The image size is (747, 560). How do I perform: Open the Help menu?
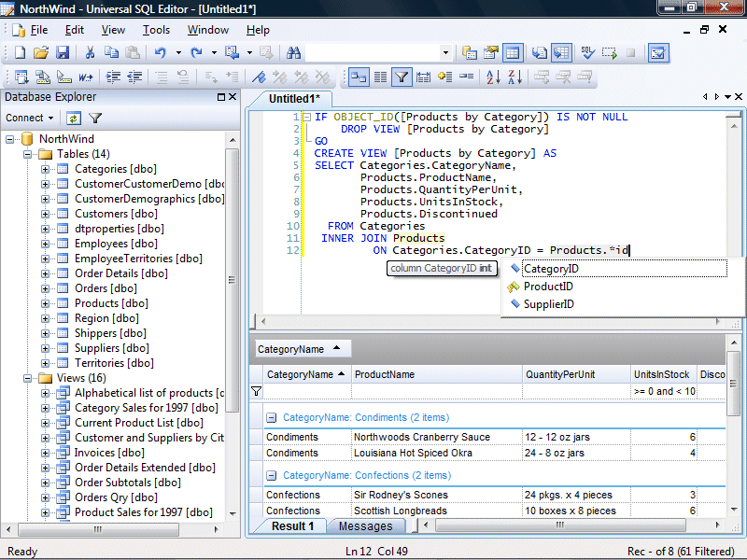coord(258,30)
